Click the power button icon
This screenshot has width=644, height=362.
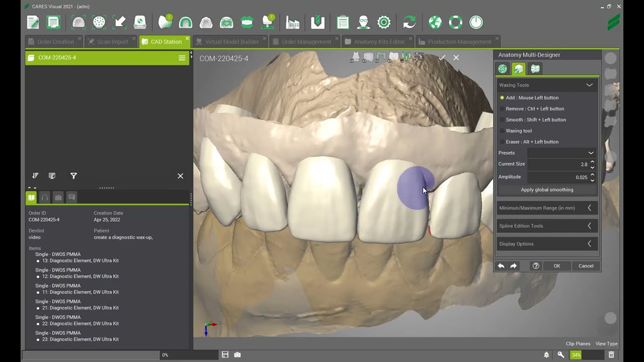tap(476, 22)
